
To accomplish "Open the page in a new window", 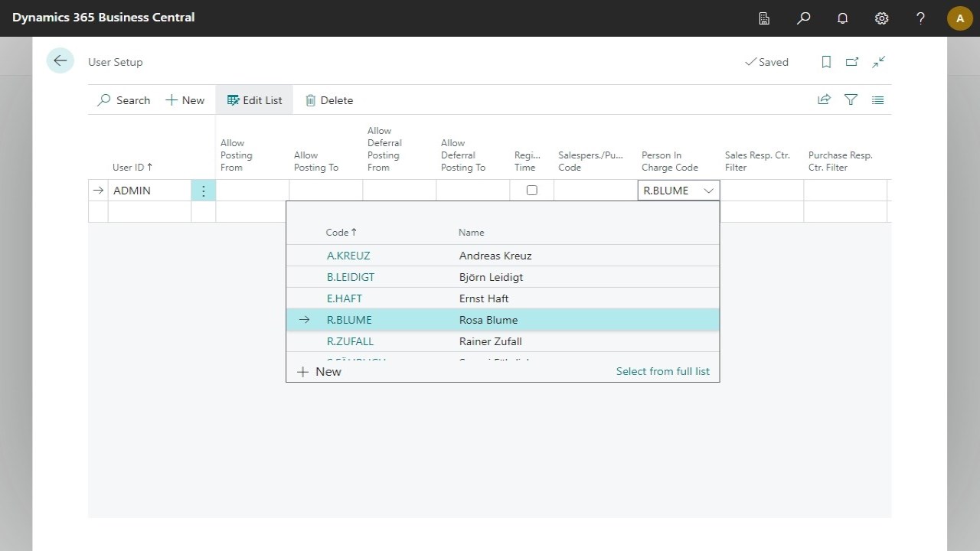I will tap(851, 61).
